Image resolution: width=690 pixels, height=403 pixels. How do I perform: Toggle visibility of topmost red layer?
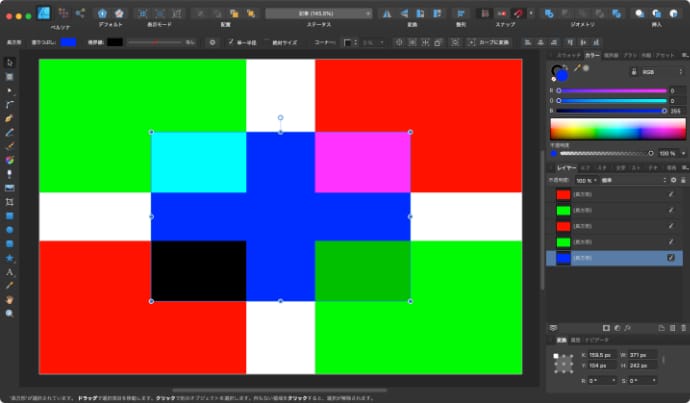click(x=671, y=194)
